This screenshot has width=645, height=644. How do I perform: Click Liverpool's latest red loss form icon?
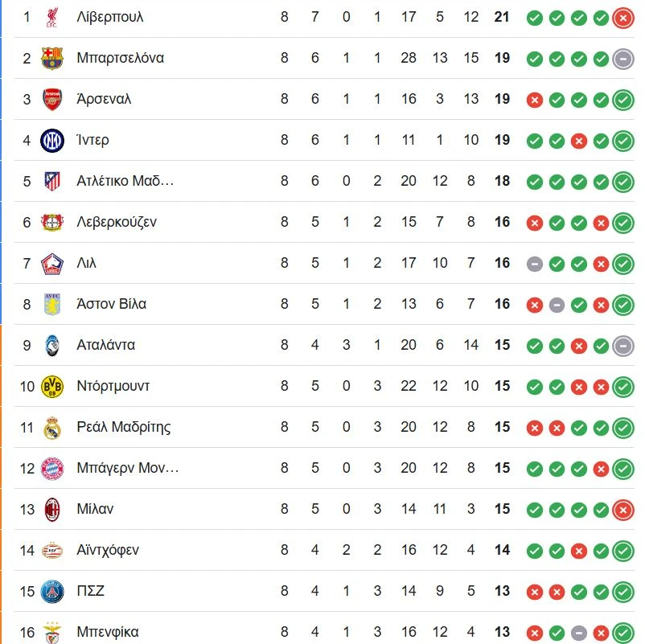coord(622,17)
